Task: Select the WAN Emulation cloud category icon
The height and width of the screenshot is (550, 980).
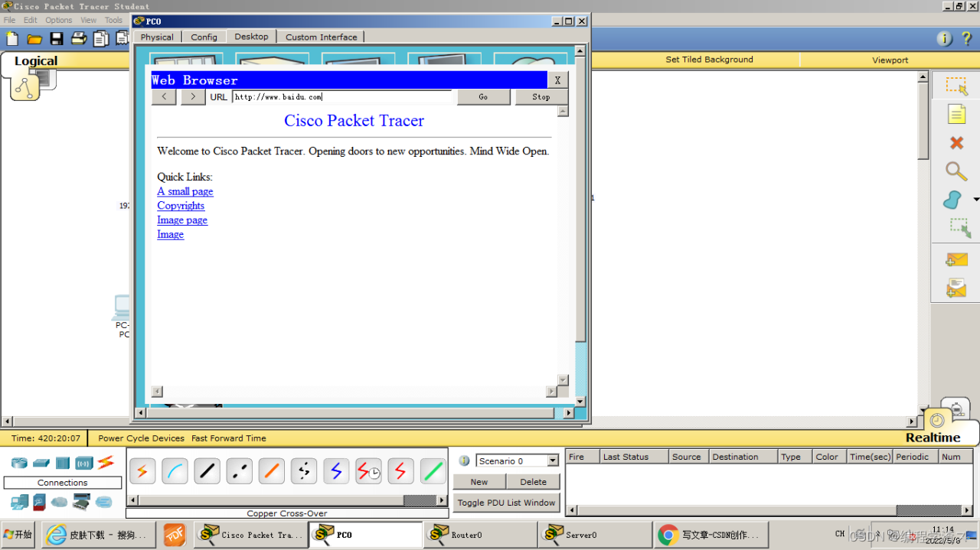Action: (60, 502)
